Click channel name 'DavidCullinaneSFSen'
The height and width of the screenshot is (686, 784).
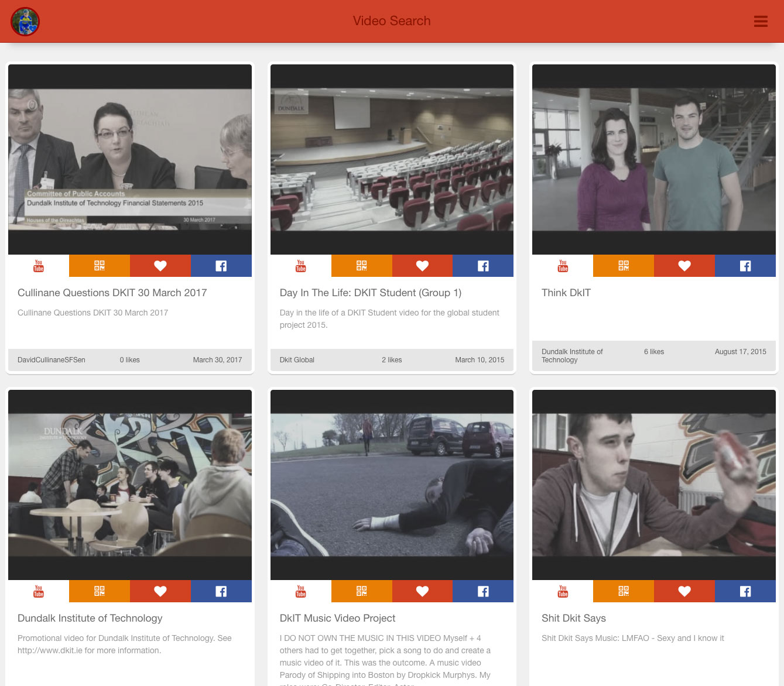[52, 360]
